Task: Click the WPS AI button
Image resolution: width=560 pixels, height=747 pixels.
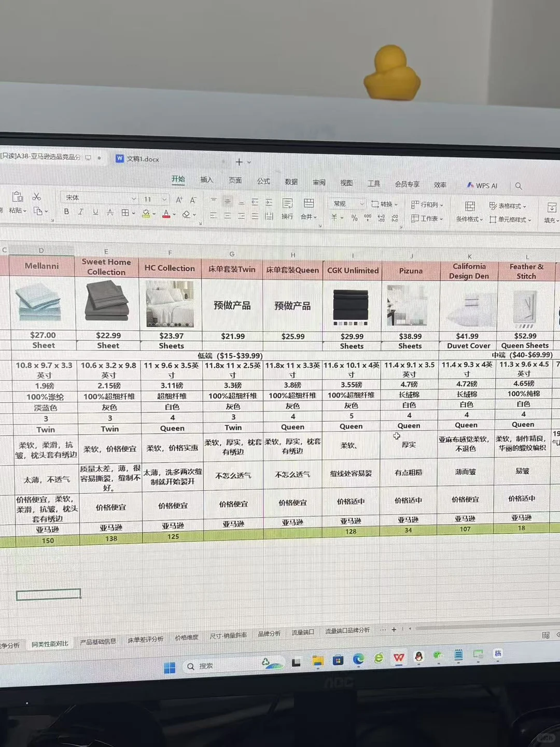Action: 482,185
